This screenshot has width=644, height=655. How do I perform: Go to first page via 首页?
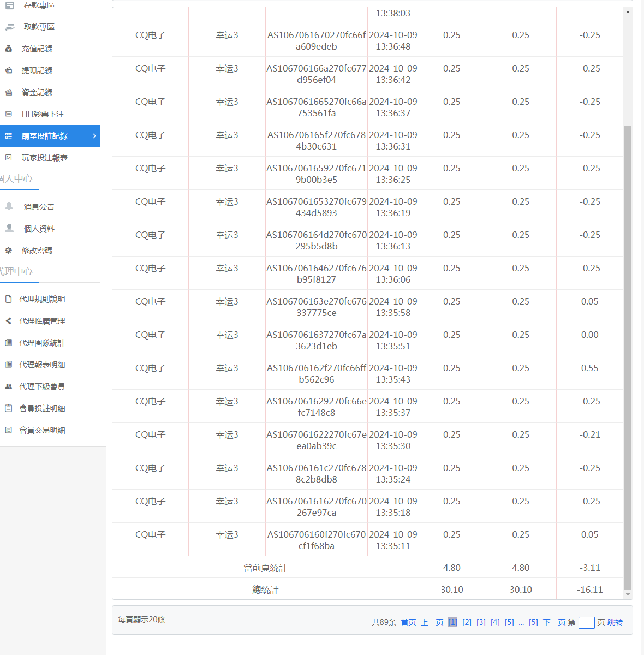pyautogui.click(x=408, y=622)
